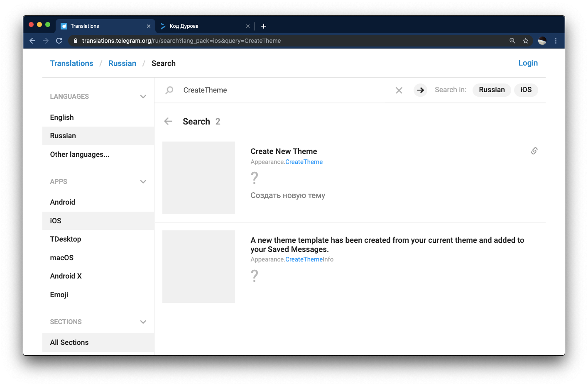Click Создать новую тему translation text

[x=288, y=195]
